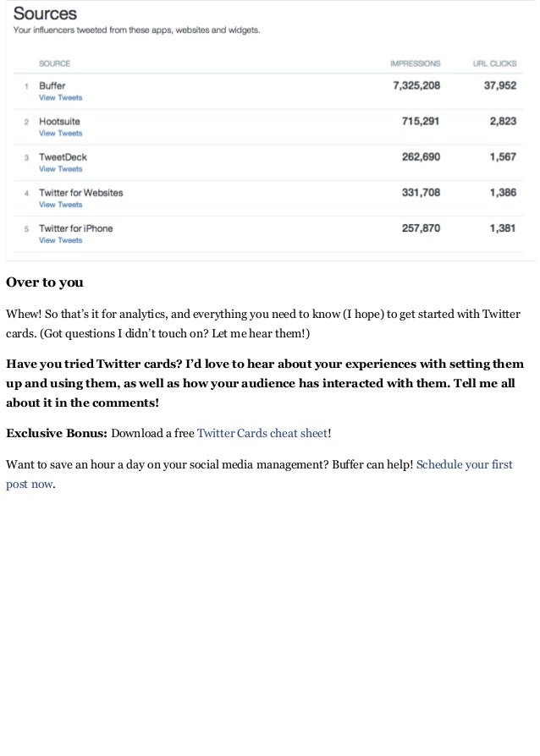540x756 pixels.
Task: Select the TweetDeck source name
Action: point(63,157)
